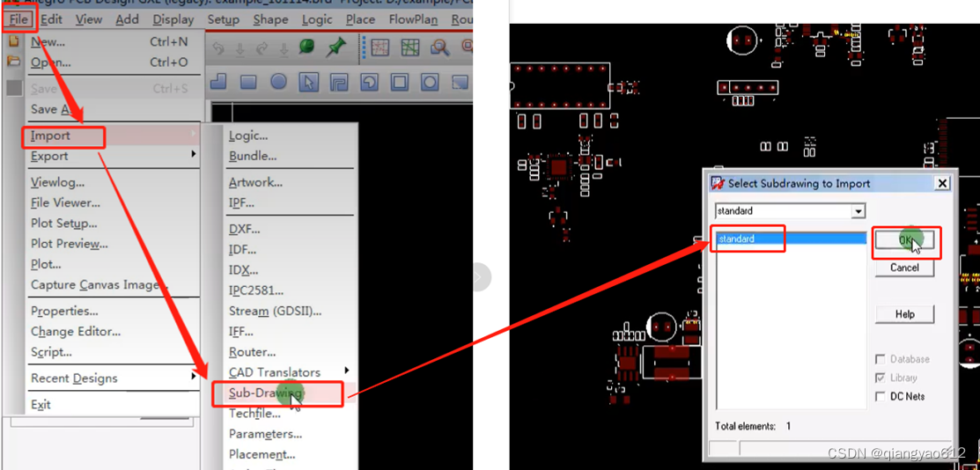Click the Shape Void Rectangle icon

tap(400, 82)
